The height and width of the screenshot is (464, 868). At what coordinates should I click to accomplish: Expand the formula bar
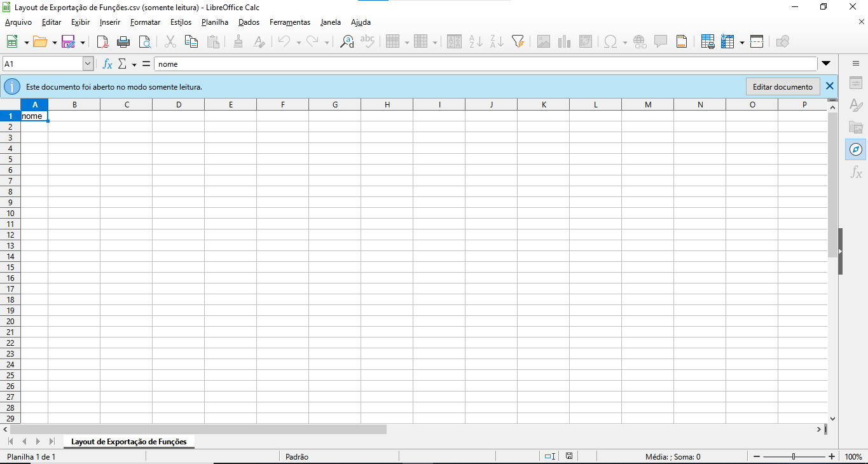pos(826,64)
